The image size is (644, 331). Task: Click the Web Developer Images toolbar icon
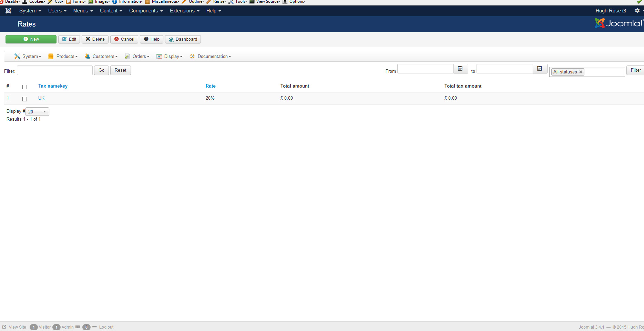91,2
